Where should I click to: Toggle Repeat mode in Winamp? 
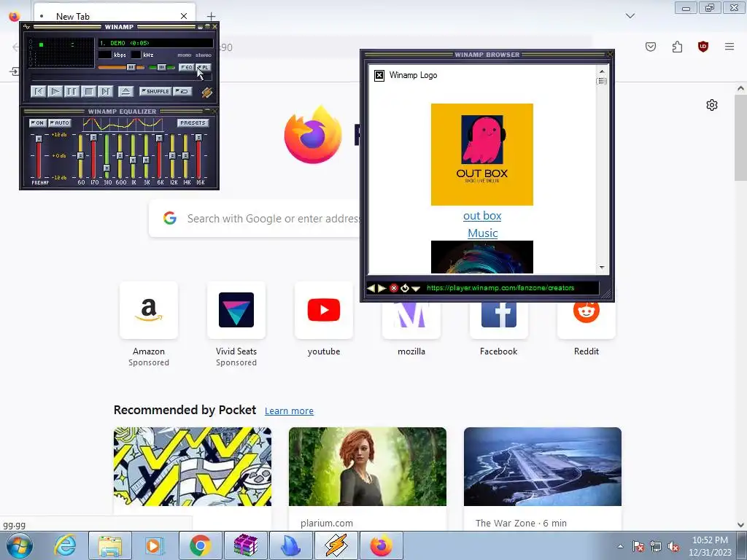[182, 91]
